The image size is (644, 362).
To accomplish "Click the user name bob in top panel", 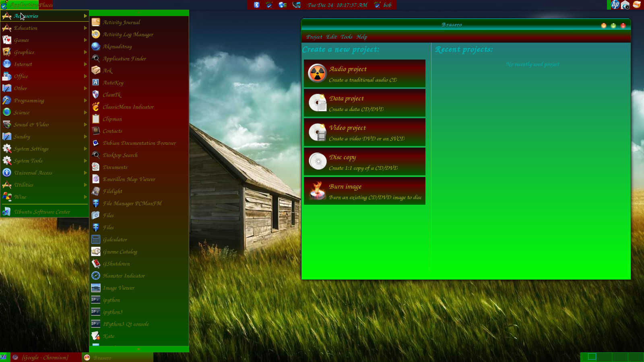I will coord(387,5).
